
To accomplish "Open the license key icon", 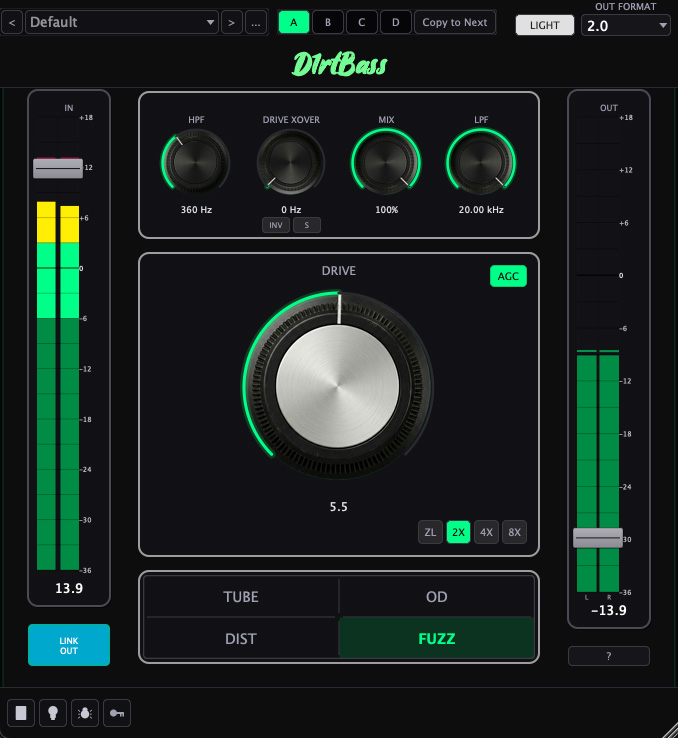I will click(x=117, y=713).
